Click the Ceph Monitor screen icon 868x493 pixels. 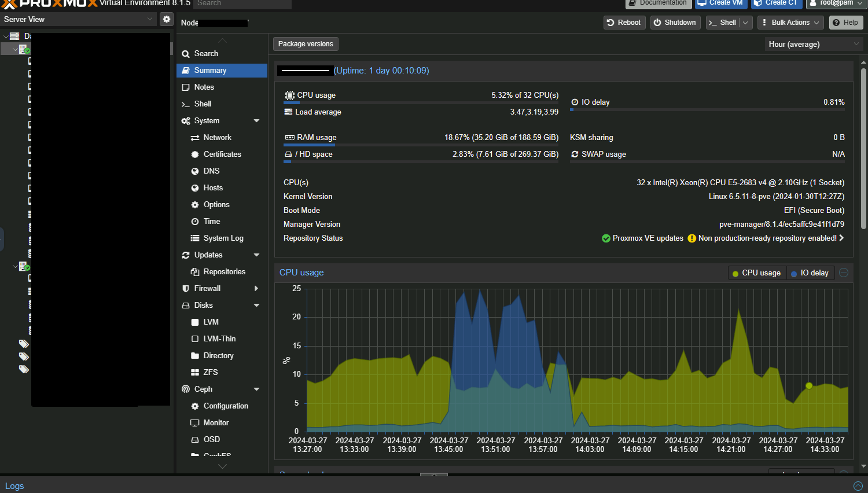coord(195,423)
